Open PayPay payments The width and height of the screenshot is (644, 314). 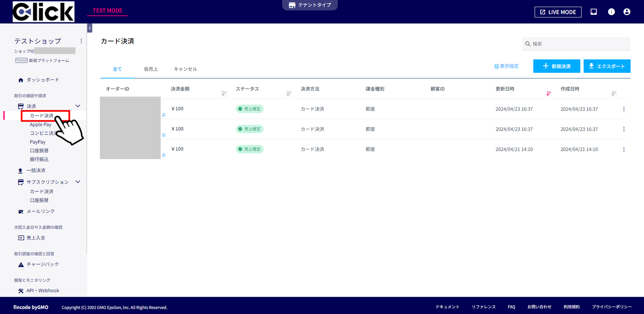coord(38,142)
